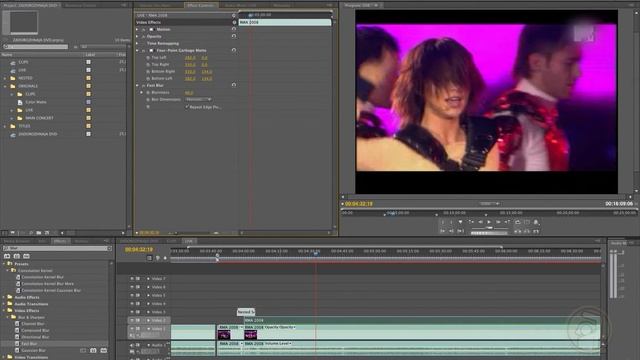
Task: Select the Fast Blur effect in Effects panel
Action: 29,344
